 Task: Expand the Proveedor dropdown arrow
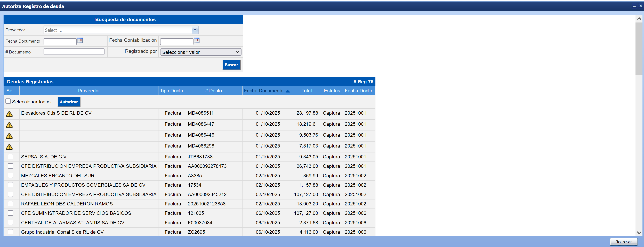pyautogui.click(x=195, y=30)
